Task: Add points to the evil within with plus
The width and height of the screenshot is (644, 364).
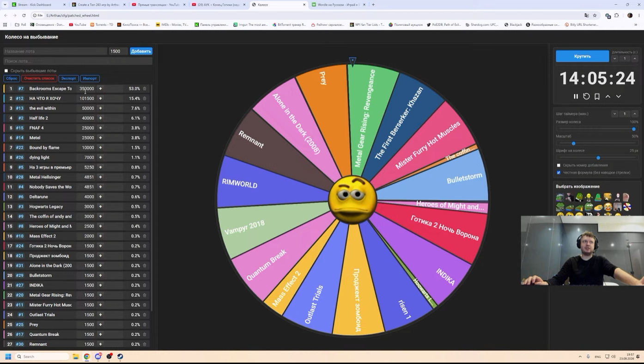Action: click(x=100, y=108)
